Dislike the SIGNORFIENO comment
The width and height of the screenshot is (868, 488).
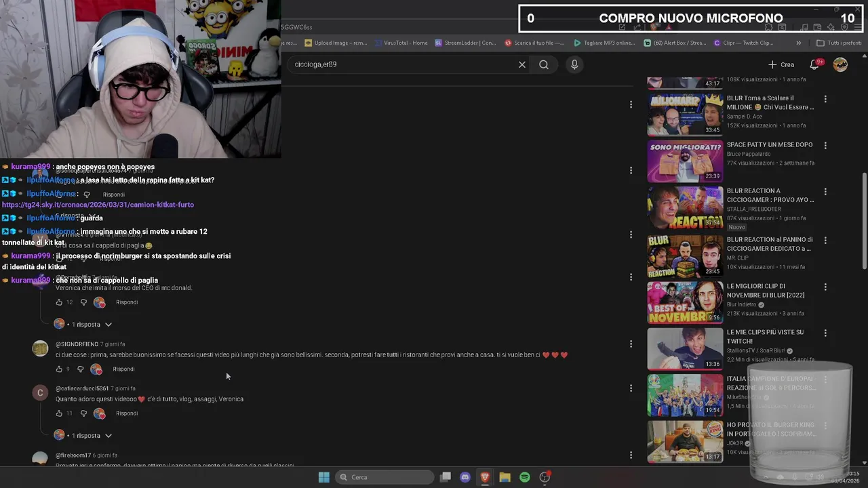(80, 369)
